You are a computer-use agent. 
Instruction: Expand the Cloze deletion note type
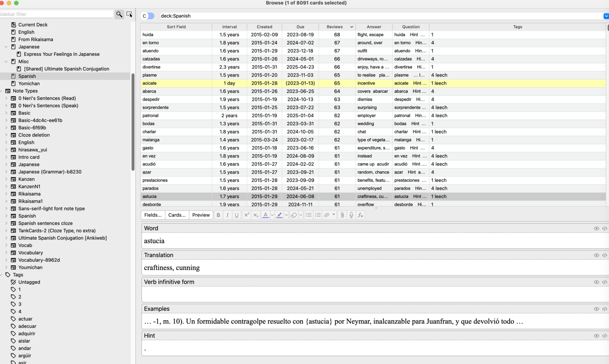coord(6,135)
